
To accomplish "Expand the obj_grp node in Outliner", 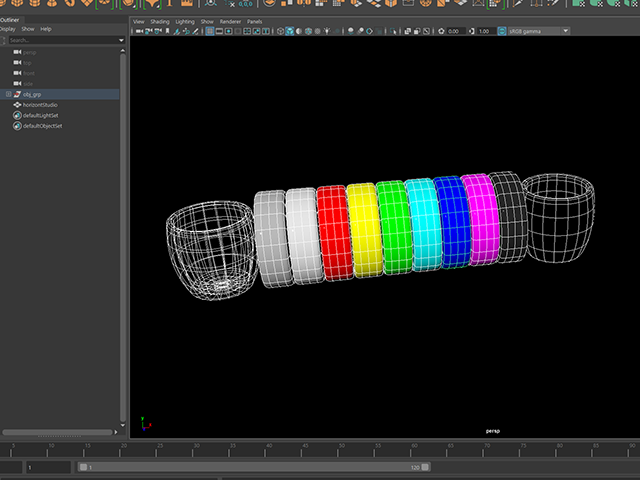I will 8,94.
